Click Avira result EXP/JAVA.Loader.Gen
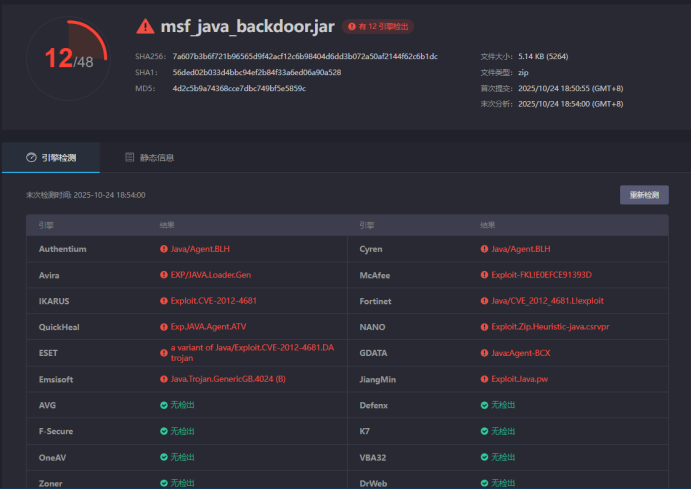The image size is (691, 490). (x=211, y=275)
